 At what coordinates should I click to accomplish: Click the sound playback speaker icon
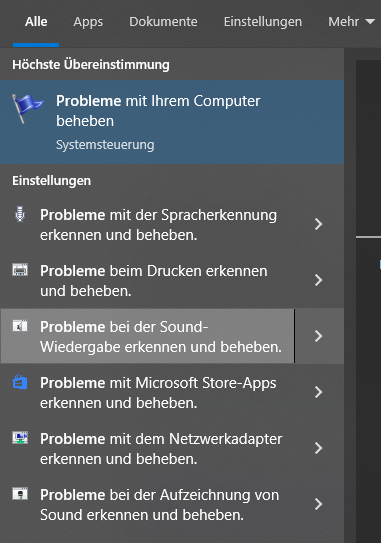pyautogui.click(x=20, y=326)
